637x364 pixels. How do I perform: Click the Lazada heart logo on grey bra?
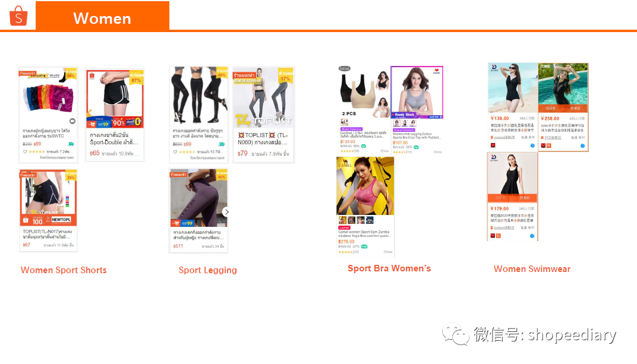click(x=436, y=71)
